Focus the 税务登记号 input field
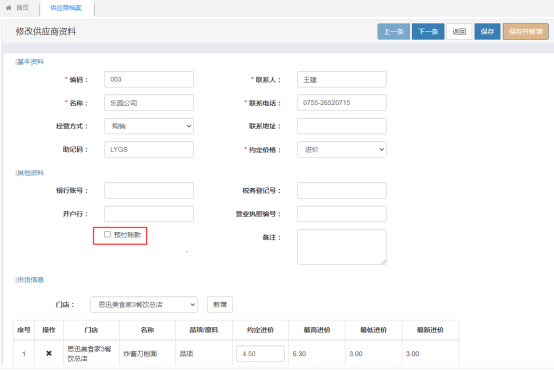 pos(342,190)
